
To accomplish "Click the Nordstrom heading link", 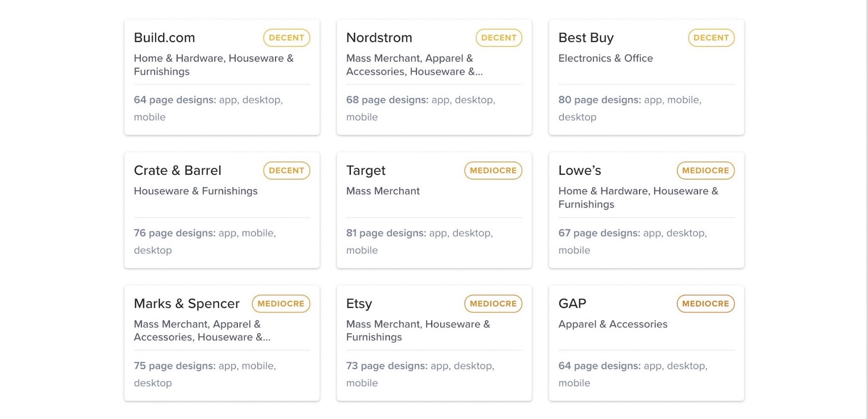I will pos(379,38).
